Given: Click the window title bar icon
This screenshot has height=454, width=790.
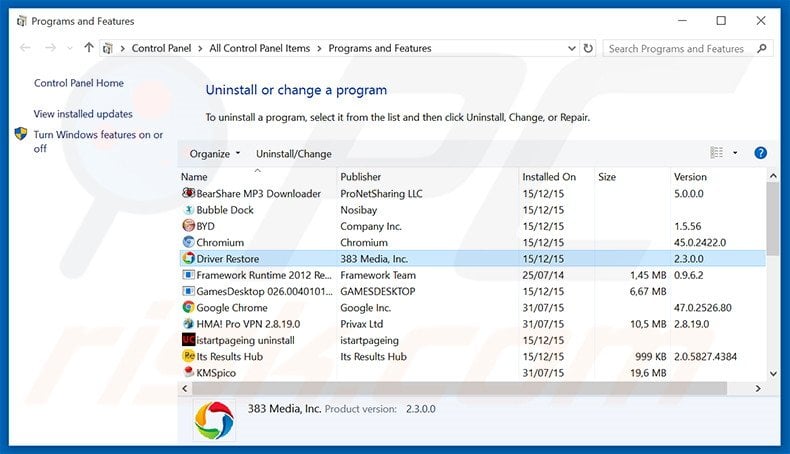Looking at the screenshot, I should point(22,21).
